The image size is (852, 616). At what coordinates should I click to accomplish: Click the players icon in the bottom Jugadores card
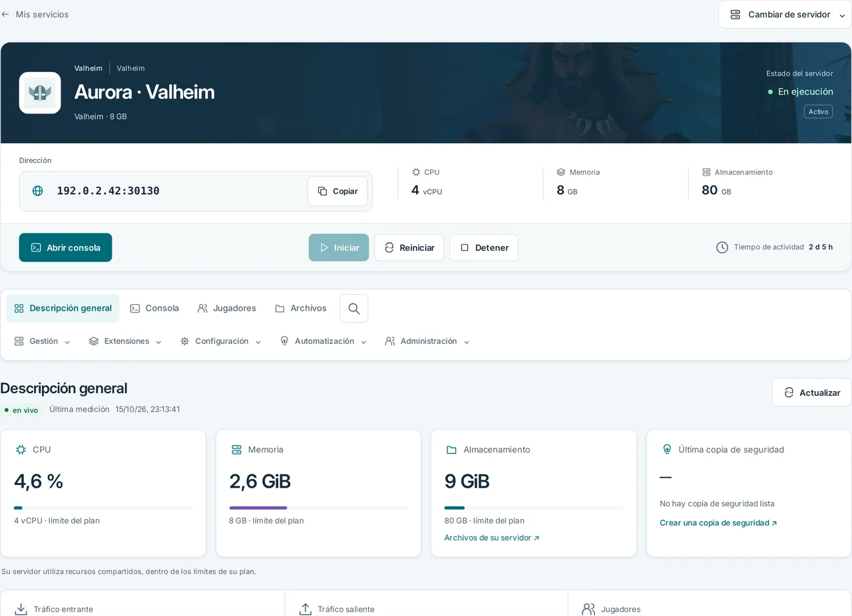click(588, 609)
